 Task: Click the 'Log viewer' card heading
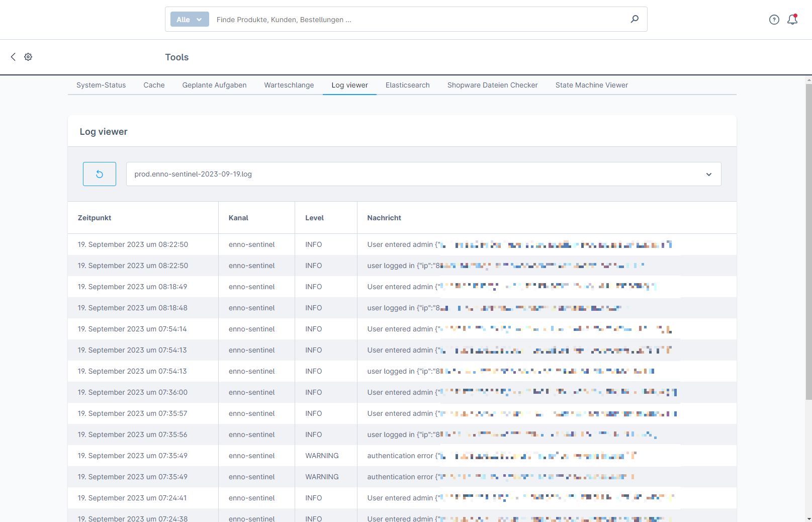point(104,132)
